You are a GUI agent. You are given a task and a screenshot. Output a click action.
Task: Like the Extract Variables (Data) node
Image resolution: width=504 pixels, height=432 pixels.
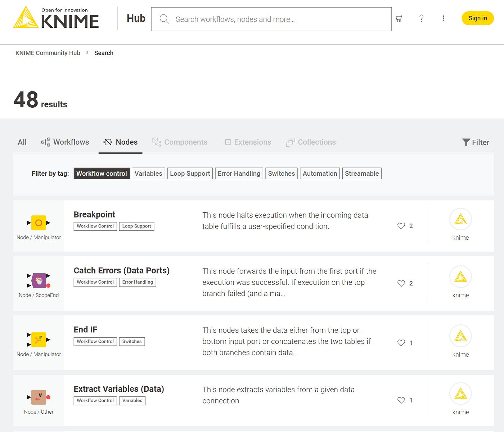401,400
